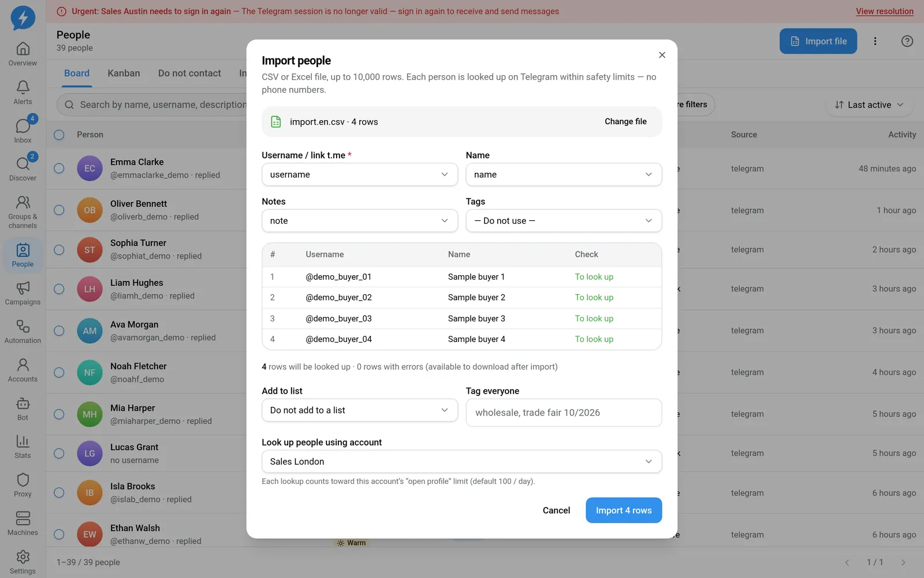Open the Machines sidebar icon
Viewport: 924px width, 578px height.
pos(23,524)
